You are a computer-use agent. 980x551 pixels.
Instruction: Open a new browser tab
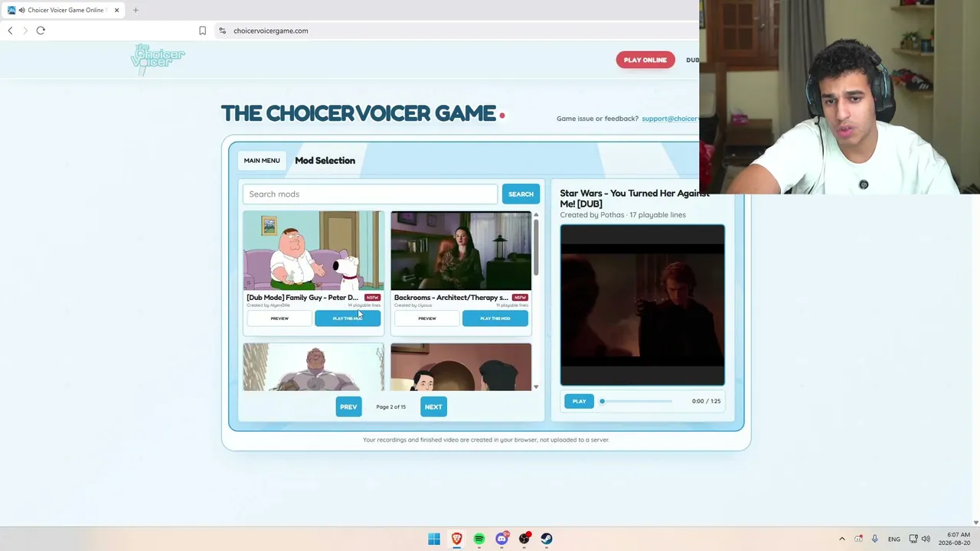coord(136,10)
